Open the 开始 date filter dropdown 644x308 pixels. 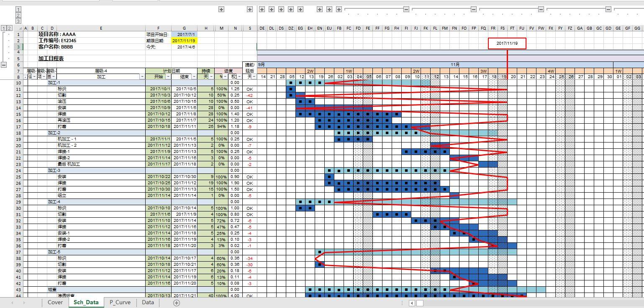click(168, 77)
